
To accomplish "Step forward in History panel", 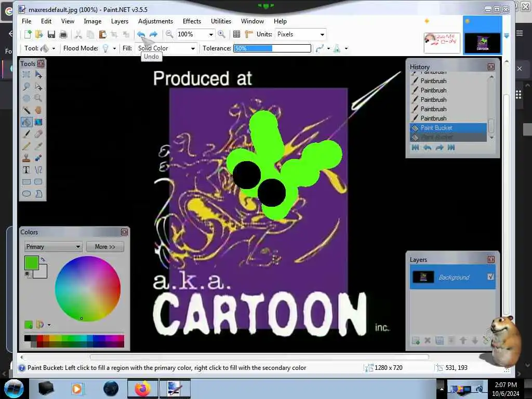I will point(440,148).
